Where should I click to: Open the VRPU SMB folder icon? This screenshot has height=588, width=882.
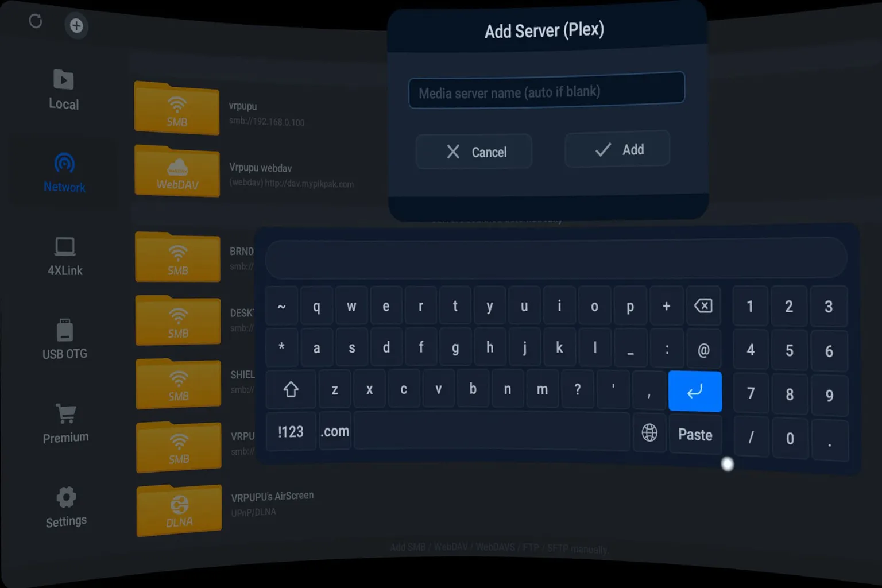tap(179, 447)
